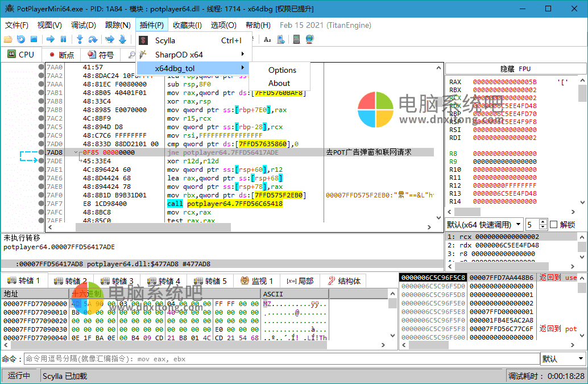
Task: Click the R12 register value 00000000FFFFFFFF
Action: [504, 185]
